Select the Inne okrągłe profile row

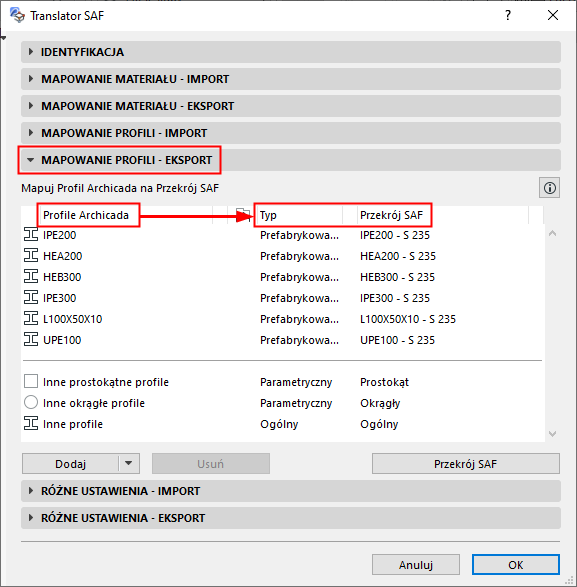click(x=283, y=403)
